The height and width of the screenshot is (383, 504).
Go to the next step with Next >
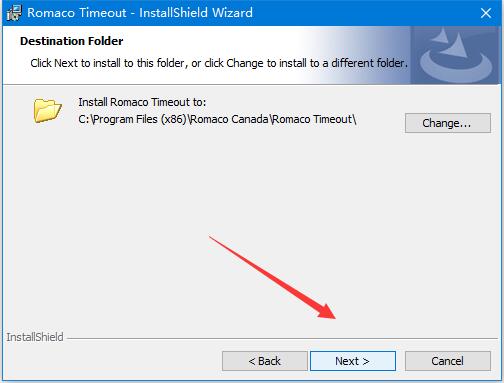[353, 361]
